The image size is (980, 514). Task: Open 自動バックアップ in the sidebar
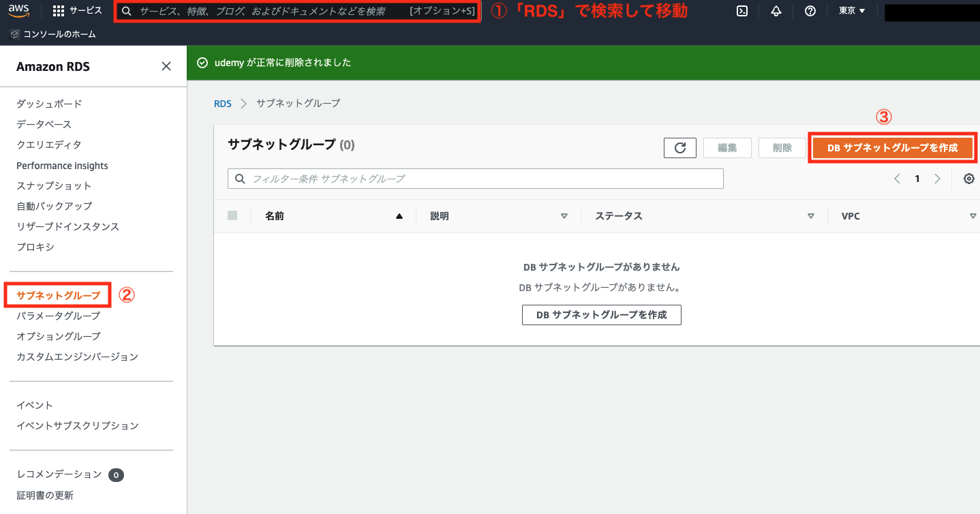(54, 206)
